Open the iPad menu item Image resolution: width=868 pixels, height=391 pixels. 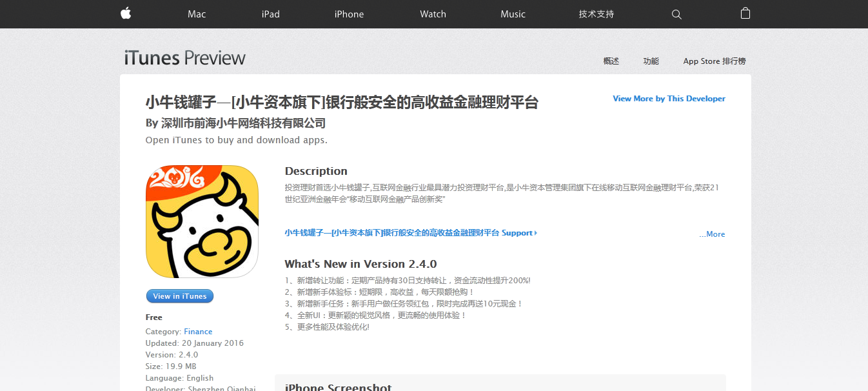271,14
